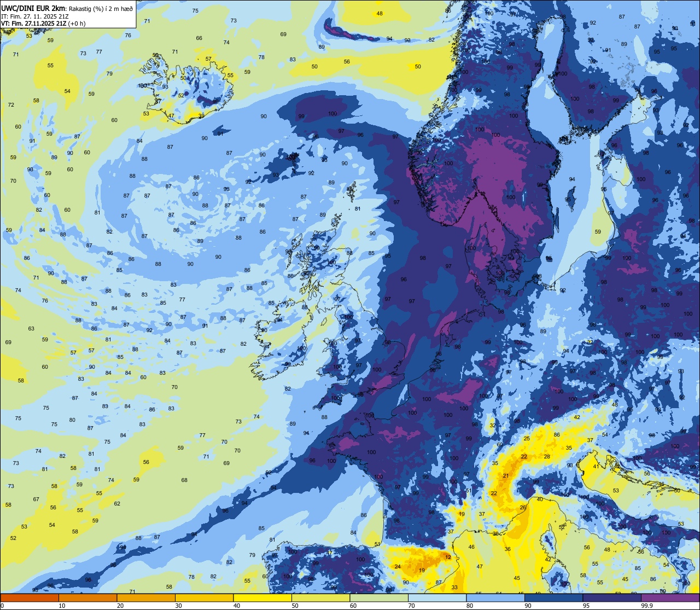Click the humidity value '67' on the map
Screen dimensions: 700x610
pyautogui.click(x=36, y=499)
